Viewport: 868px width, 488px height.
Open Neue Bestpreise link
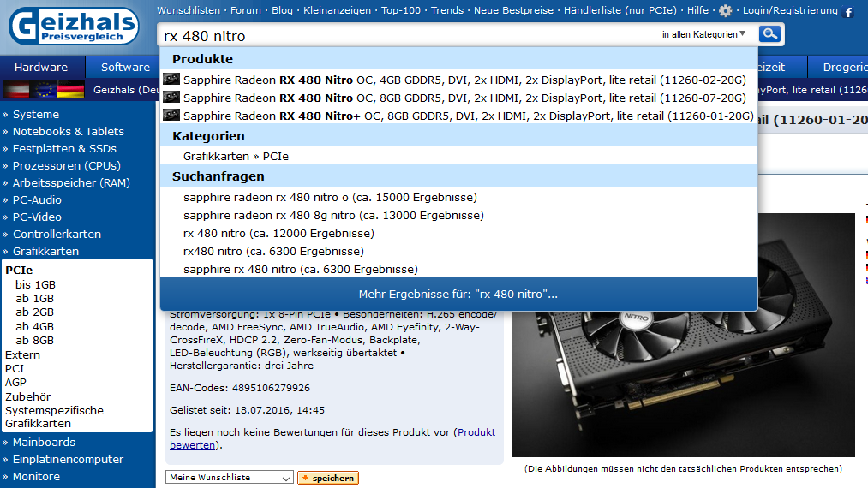click(514, 10)
